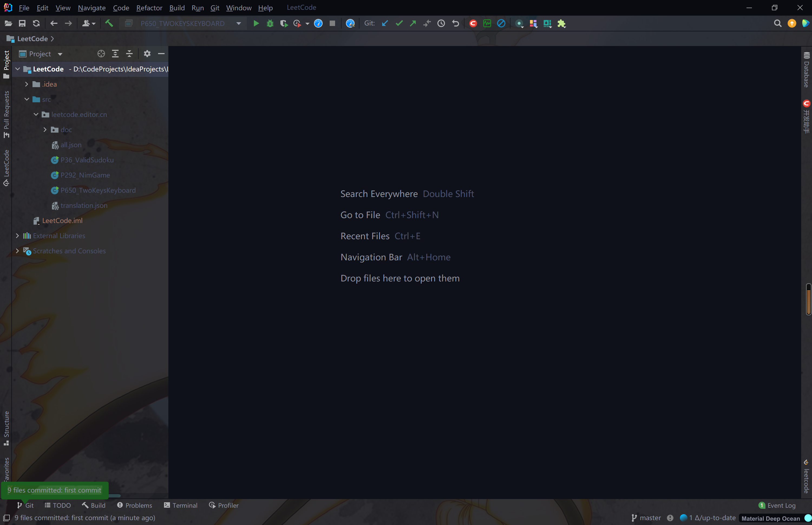Click the Synchronize reload icon in toolbar
This screenshot has height=525, width=812.
pyautogui.click(x=36, y=23)
